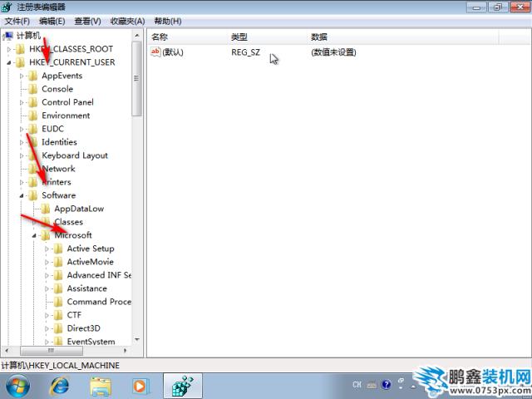Viewport: 532px width, 399px height.
Task: Select the Advanced INF Setup key
Action: [99, 275]
